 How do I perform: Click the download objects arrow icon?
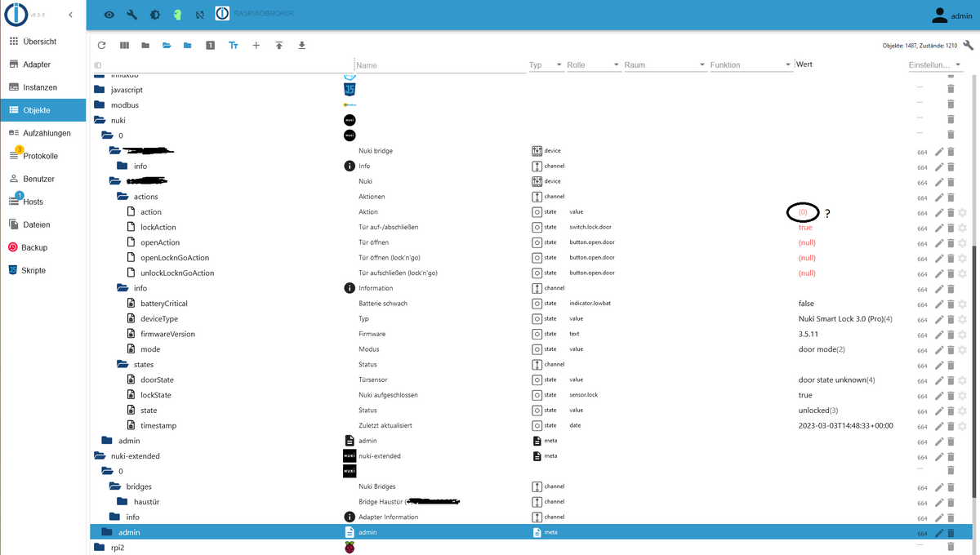click(301, 46)
